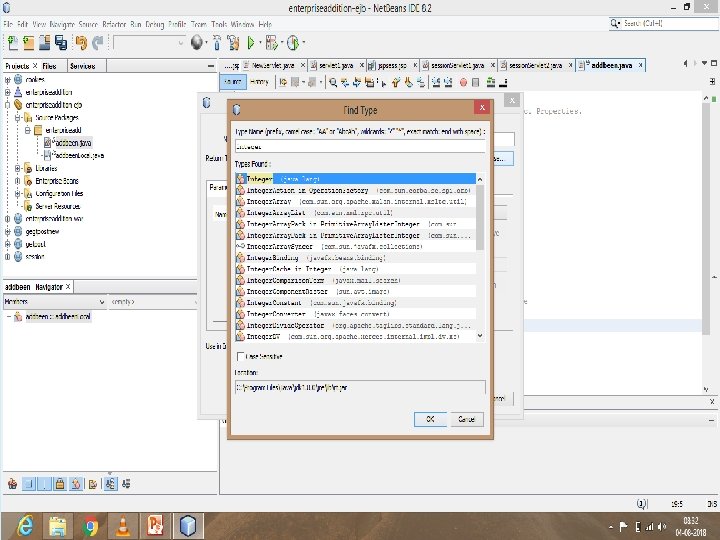The image size is (720, 540).
Task: Switch to the sessionServlet1.java tab
Action: click(458, 66)
